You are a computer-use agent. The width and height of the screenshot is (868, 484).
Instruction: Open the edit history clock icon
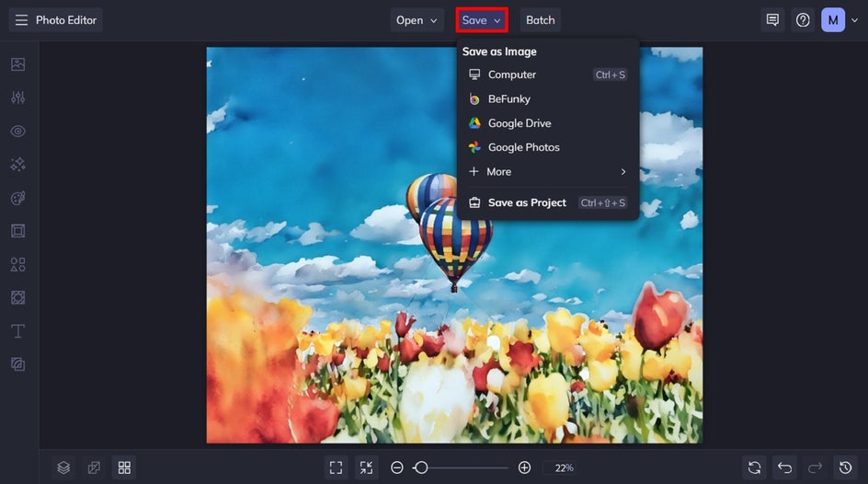pyautogui.click(x=845, y=467)
